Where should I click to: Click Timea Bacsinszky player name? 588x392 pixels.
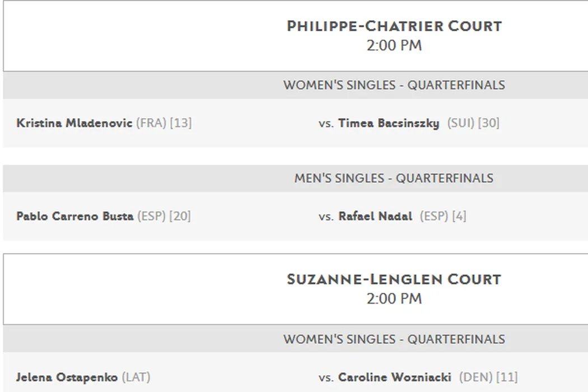click(389, 123)
